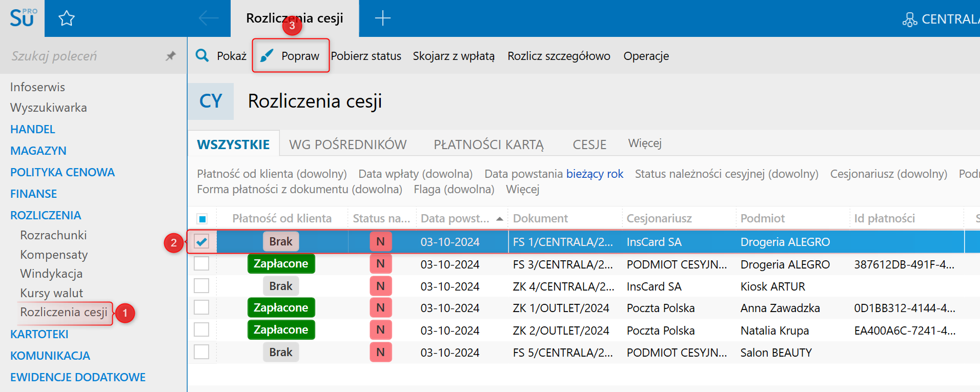The height and width of the screenshot is (392, 980).
Task: Expand Więcej filters option
Action: tap(522, 190)
